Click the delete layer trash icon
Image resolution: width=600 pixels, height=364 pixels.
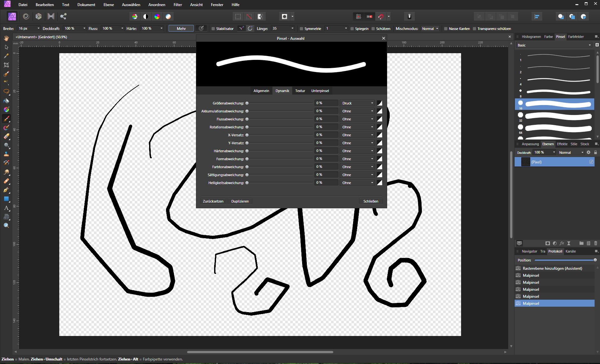[596, 243]
